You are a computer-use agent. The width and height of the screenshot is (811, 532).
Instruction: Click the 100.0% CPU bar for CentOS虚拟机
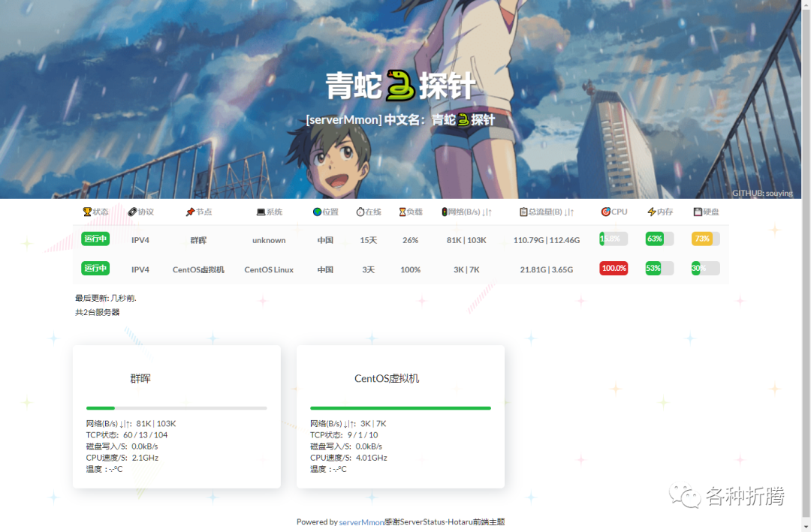point(614,269)
